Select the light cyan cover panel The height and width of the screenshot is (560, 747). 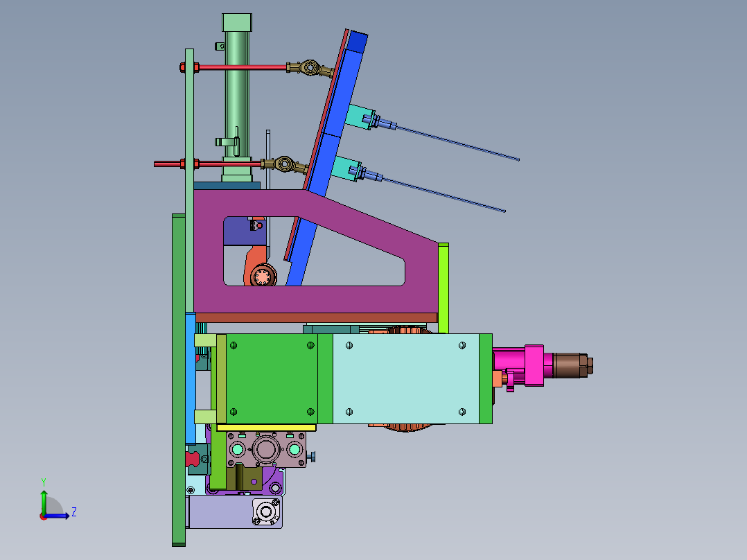[x=406, y=378]
